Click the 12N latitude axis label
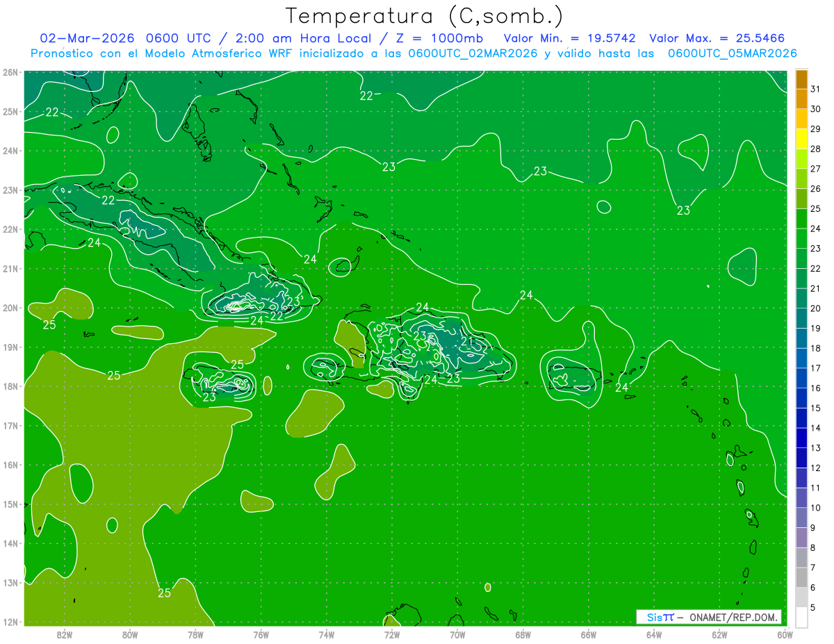The height and width of the screenshot is (644, 834). [x=10, y=622]
